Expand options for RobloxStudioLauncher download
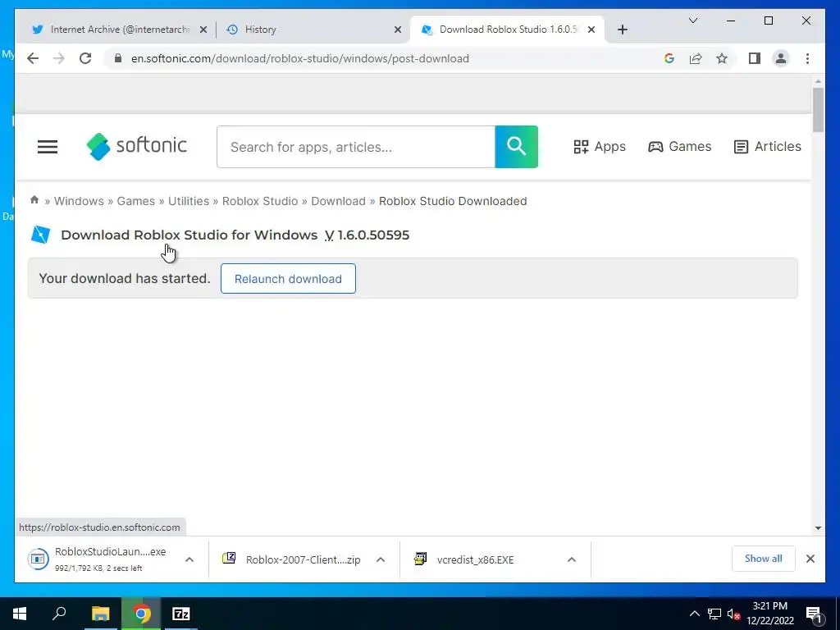The width and height of the screenshot is (840, 630). coord(189,559)
